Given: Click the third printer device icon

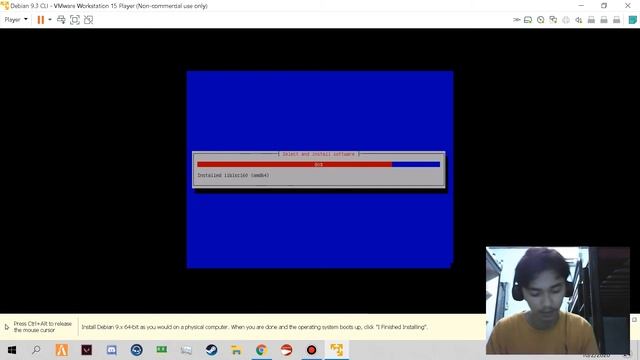Looking at the screenshot, I should 616,20.
